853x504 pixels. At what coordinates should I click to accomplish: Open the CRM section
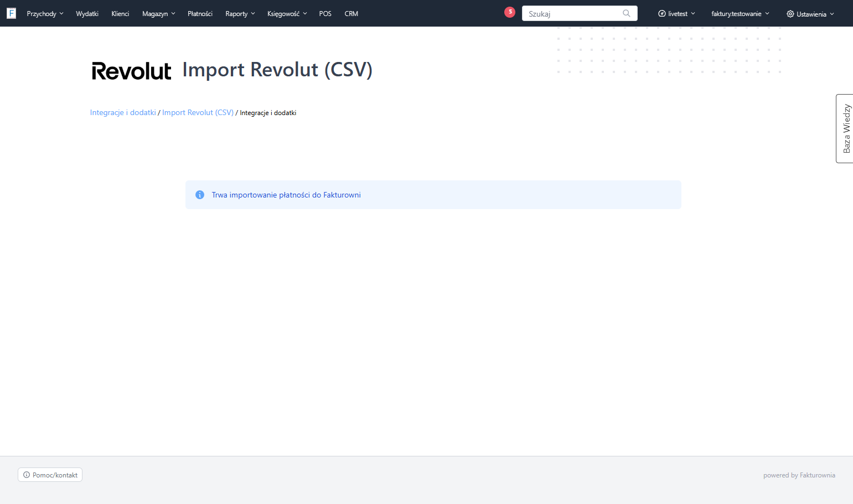tap(351, 14)
